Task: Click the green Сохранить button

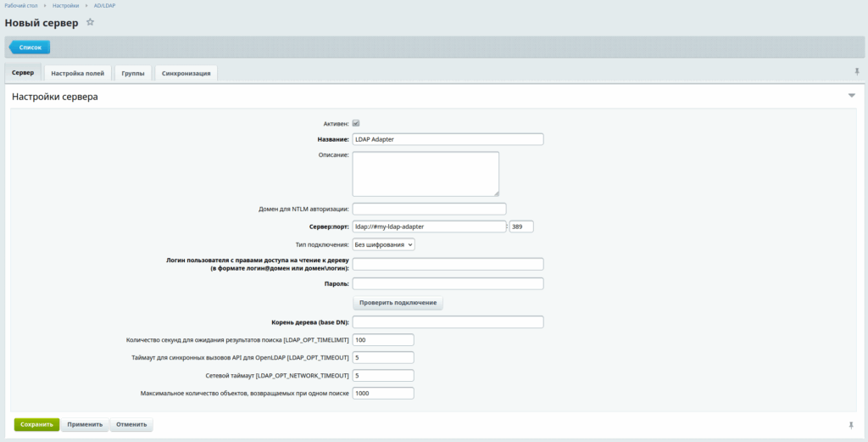Action: 36,424
